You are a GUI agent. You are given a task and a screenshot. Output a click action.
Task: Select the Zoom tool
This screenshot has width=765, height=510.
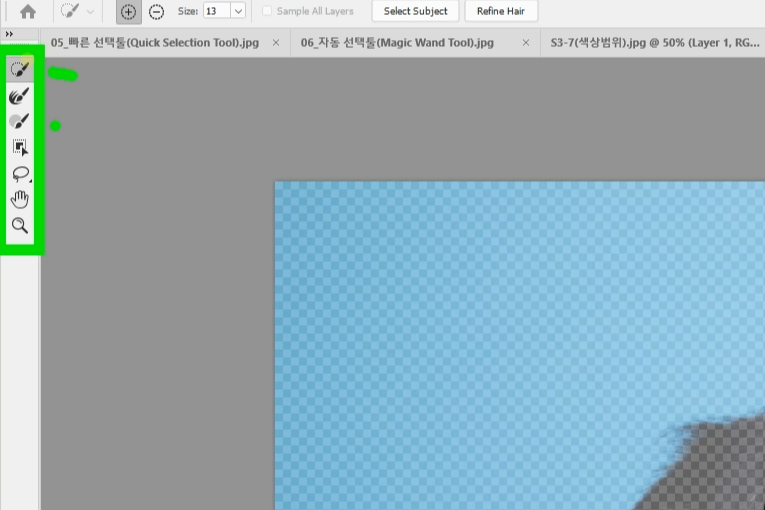(x=20, y=225)
